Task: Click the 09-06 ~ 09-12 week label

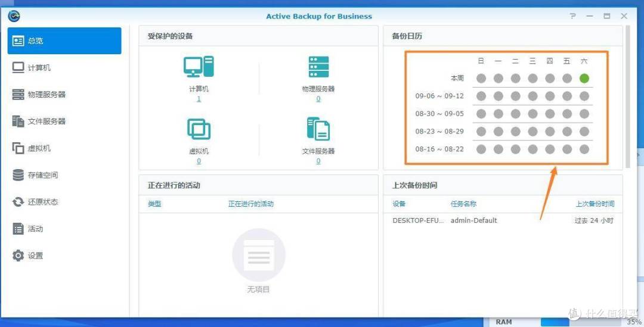Action: click(439, 96)
